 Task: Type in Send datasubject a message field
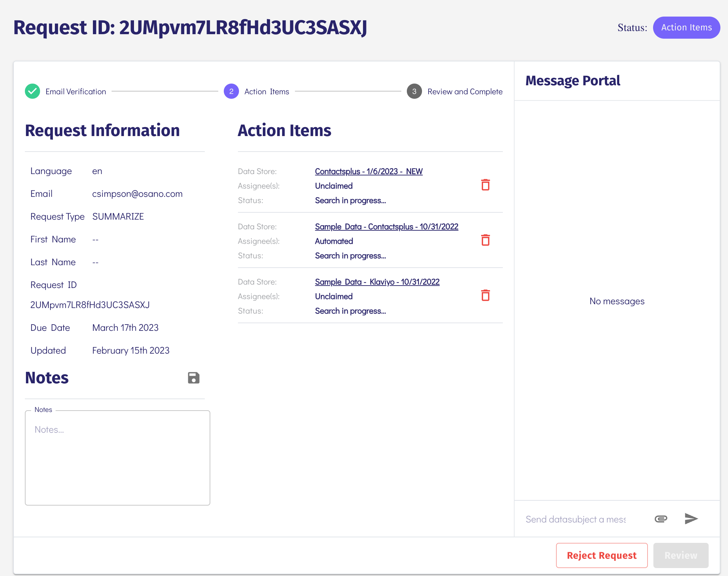576,519
